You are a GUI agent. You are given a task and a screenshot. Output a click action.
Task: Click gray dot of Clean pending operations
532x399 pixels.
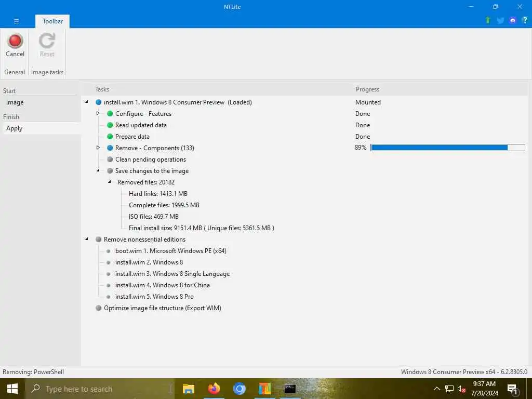pos(110,159)
